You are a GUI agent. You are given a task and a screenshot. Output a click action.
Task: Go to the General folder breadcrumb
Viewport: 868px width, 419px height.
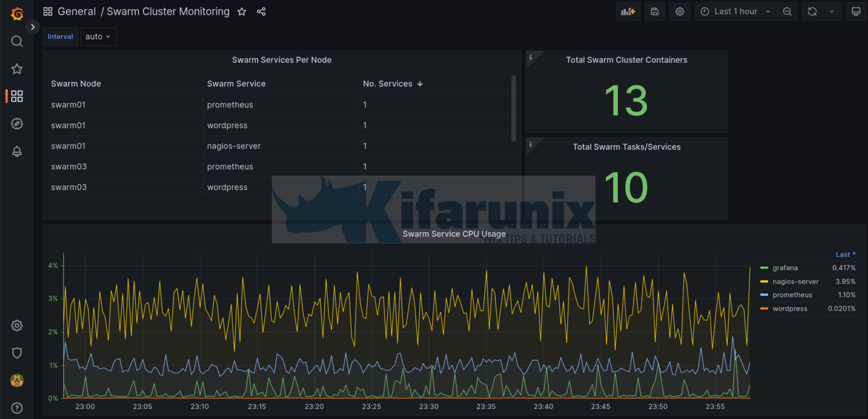point(77,11)
